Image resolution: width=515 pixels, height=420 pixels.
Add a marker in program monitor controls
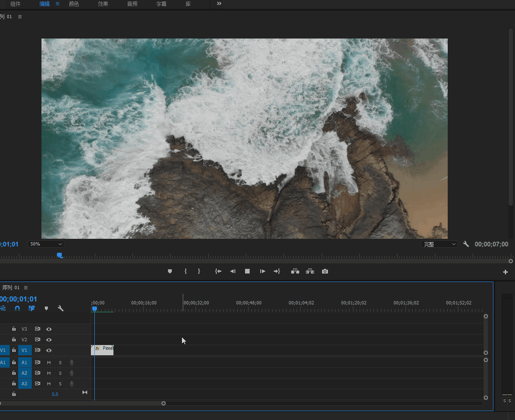click(x=170, y=271)
